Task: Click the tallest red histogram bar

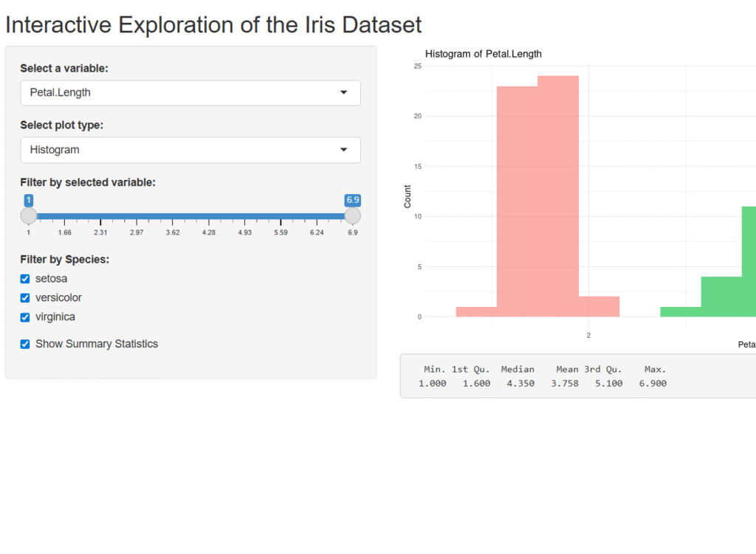Action: click(x=558, y=196)
